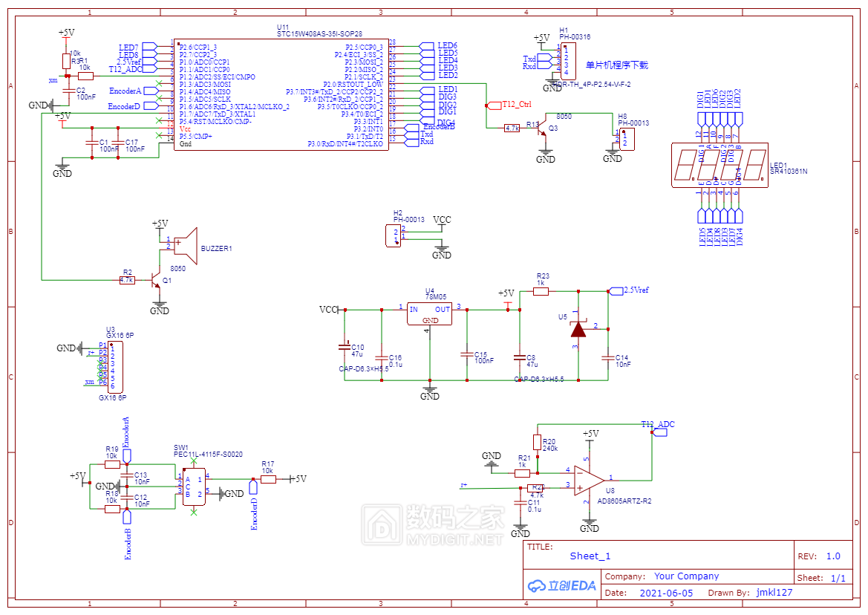The height and width of the screenshot is (615, 868).
Task: Select the LED1 seven-segment display
Action: coord(719,165)
